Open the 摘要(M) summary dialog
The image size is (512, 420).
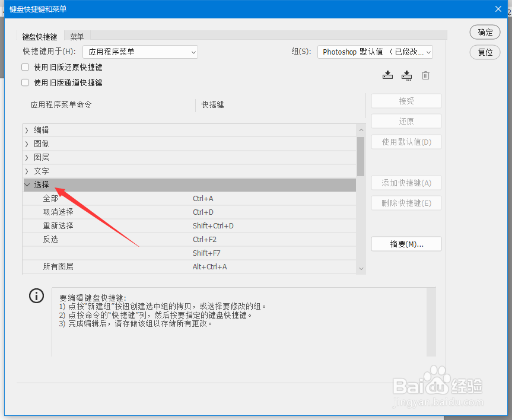406,243
